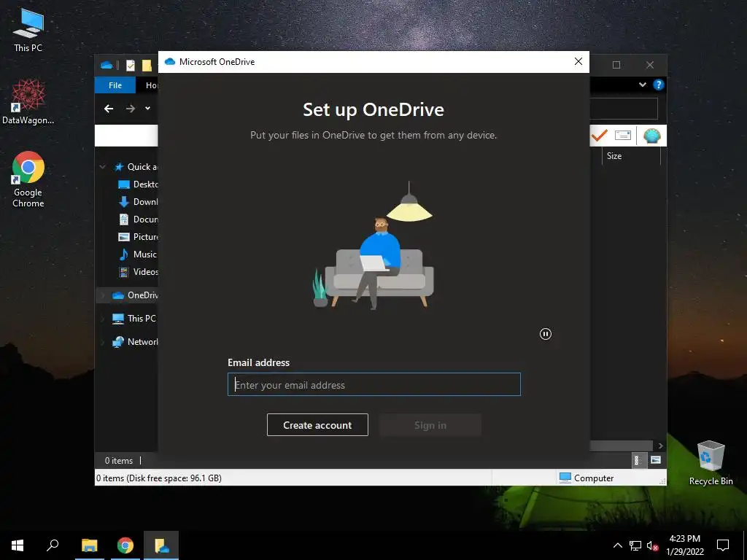747x560 pixels.
Task: Click the Create account button
Action: (317, 425)
